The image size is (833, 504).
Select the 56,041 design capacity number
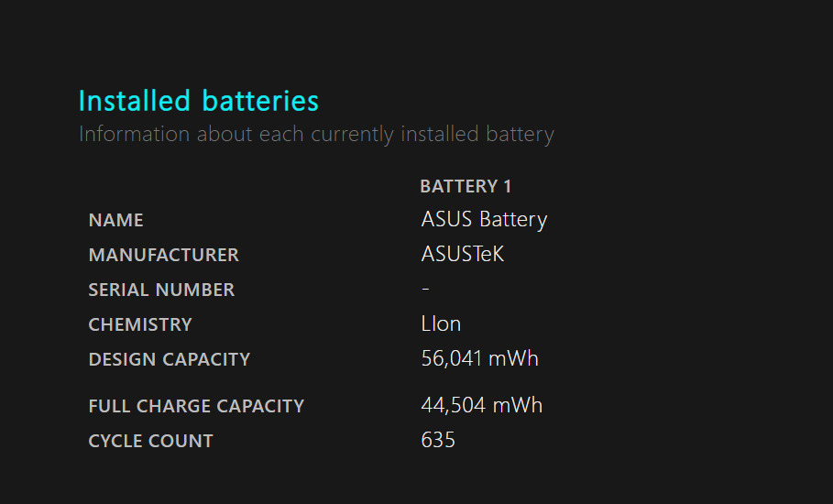tap(452, 359)
